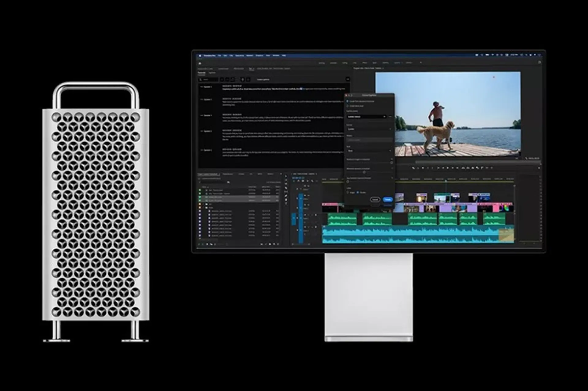The width and height of the screenshot is (588, 391).
Task: Choose the Single lines radio button
Action: pyautogui.click(x=348, y=192)
